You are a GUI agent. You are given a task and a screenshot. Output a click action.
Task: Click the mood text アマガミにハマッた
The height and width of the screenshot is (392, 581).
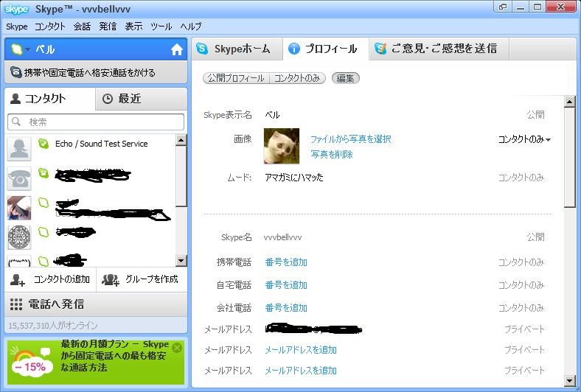tap(294, 178)
